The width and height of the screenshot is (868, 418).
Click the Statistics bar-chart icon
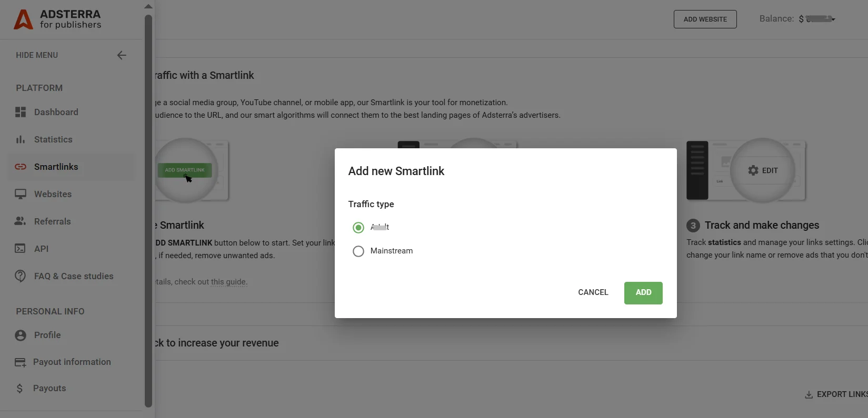20,139
